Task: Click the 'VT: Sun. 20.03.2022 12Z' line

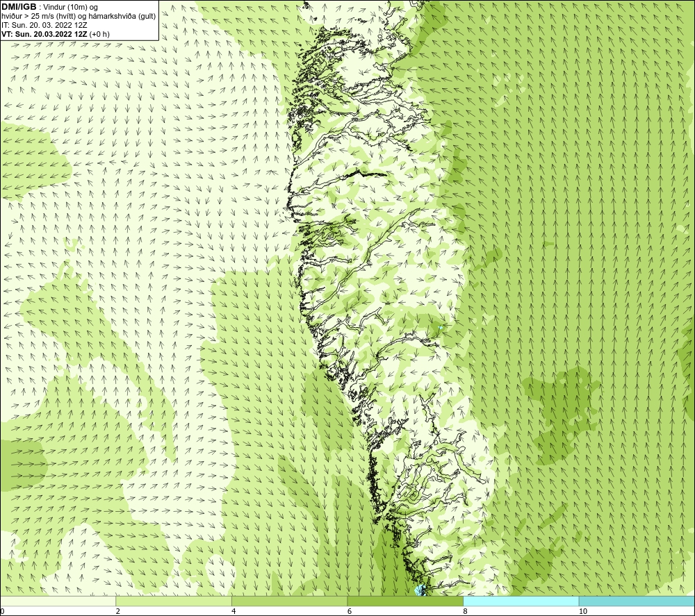Action: [x=44, y=34]
